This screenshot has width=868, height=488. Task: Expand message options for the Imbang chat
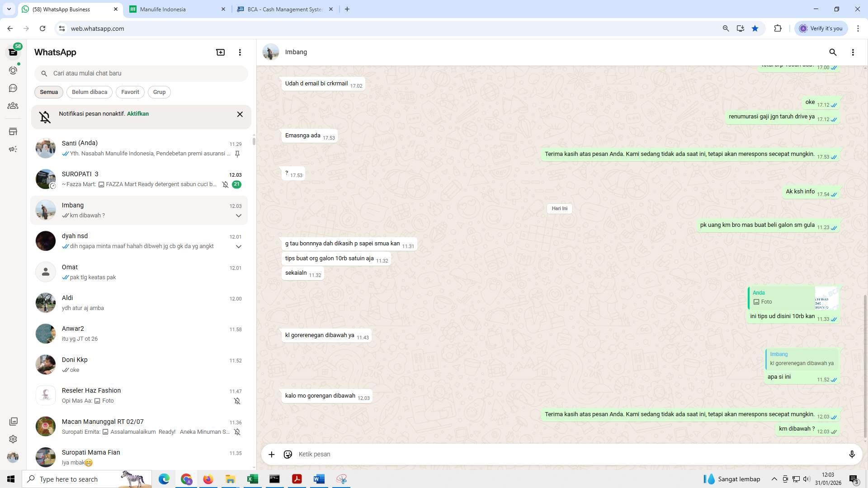click(239, 216)
